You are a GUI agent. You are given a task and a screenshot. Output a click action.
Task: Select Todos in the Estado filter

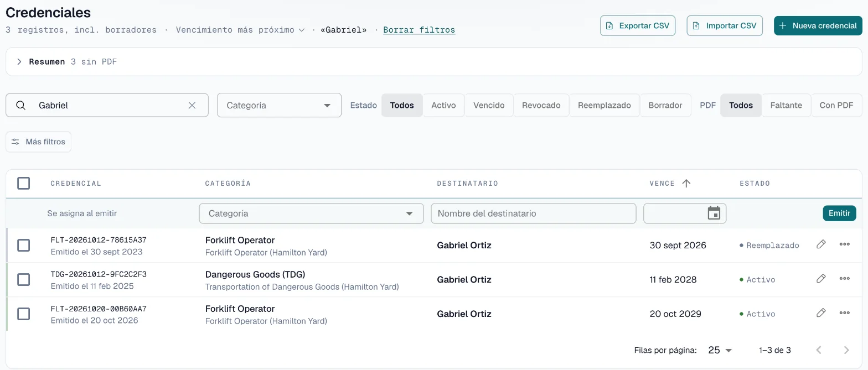(402, 105)
